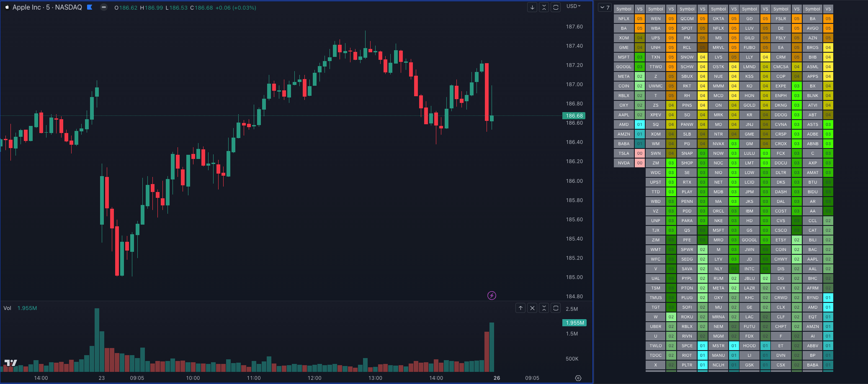This screenshot has height=384, width=868.
Task: Click the X icon to remove the Vol indicator
Action: pyautogui.click(x=532, y=308)
